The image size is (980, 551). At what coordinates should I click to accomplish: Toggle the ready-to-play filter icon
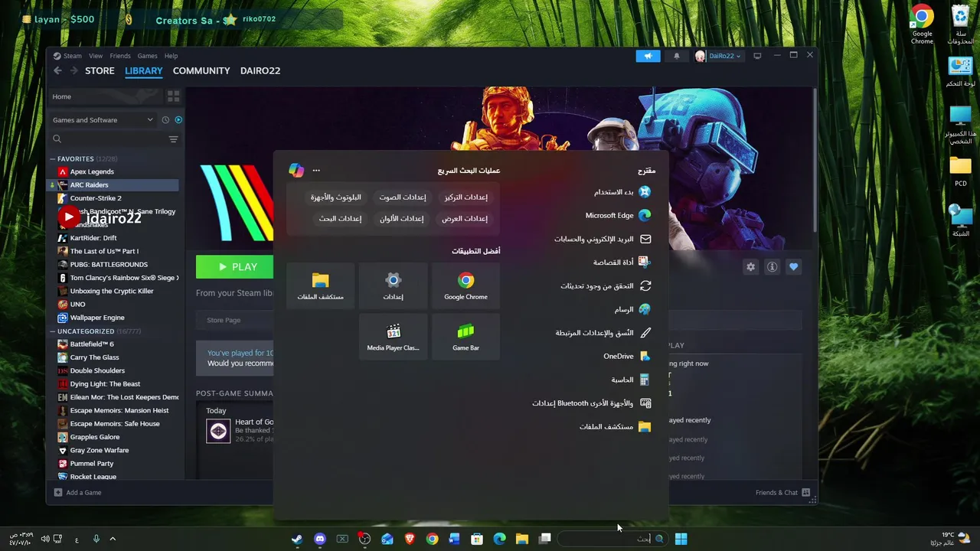pyautogui.click(x=178, y=119)
